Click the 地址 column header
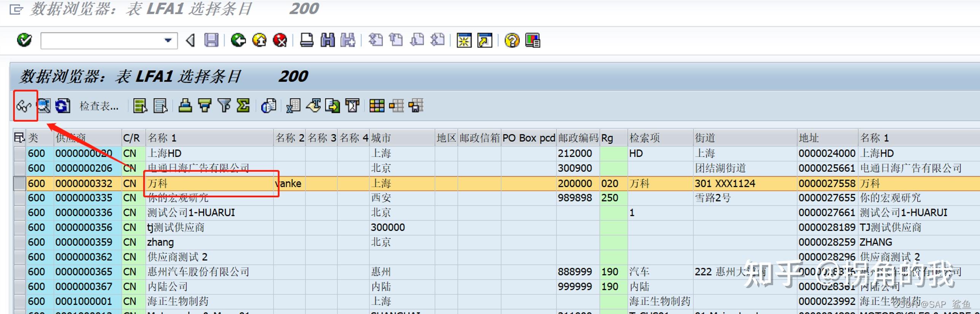Viewport: 980px width, 314px height. (828, 138)
